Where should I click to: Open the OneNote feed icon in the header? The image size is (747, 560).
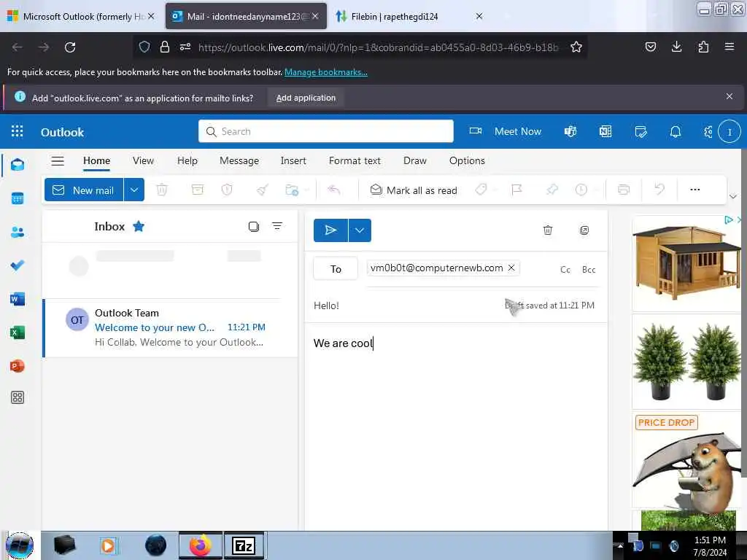[x=605, y=131]
